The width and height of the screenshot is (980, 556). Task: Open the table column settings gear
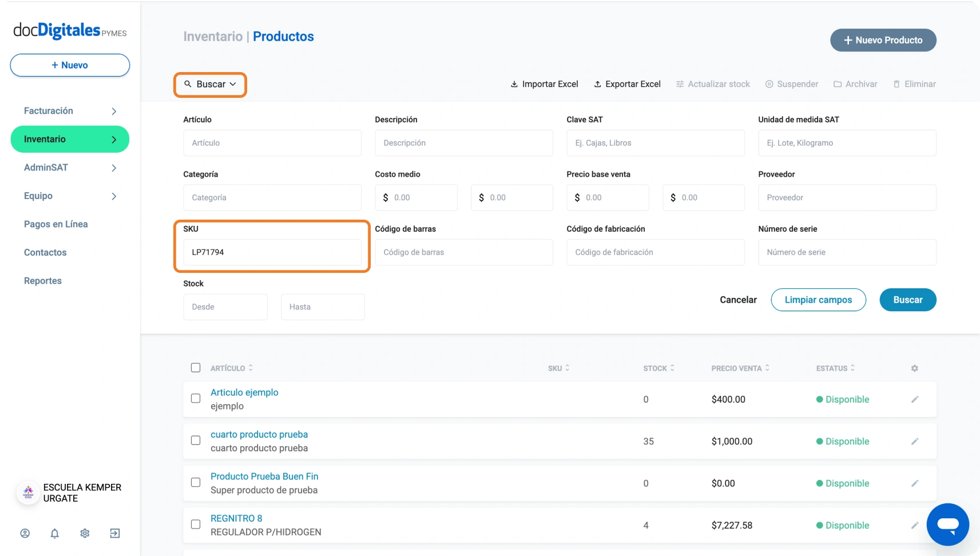pos(914,368)
